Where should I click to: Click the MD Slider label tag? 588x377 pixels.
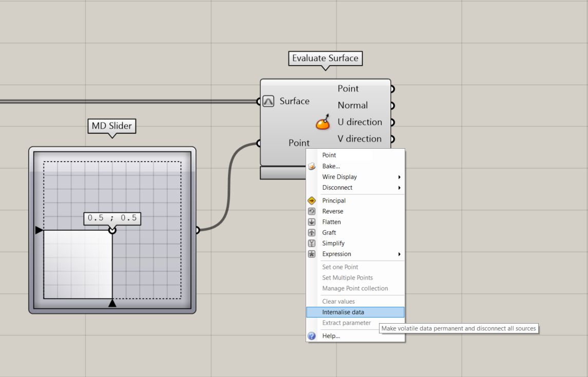[x=111, y=126]
